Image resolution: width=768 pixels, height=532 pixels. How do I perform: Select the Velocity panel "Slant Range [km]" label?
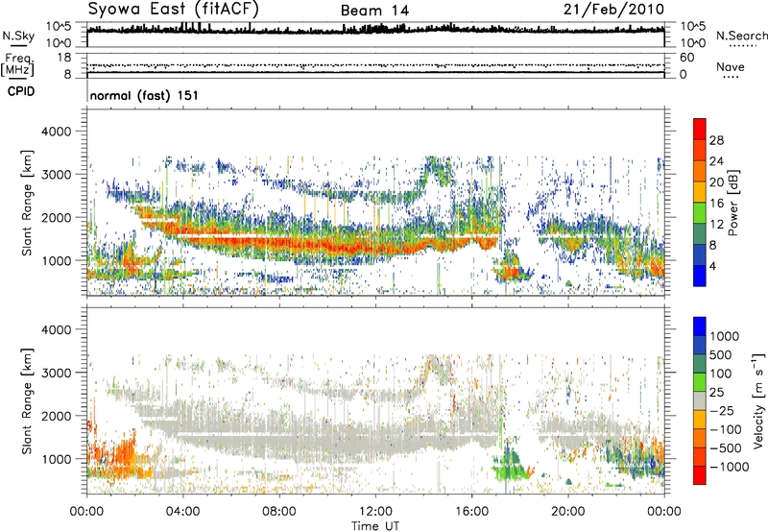click(27, 401)
